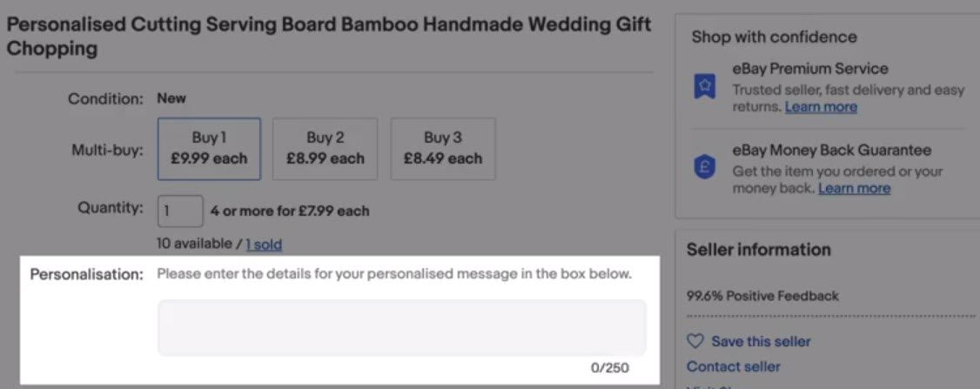This screenshot has height=389, width=980.
Task: Open the 1 sold link
Action: point(264,245)
